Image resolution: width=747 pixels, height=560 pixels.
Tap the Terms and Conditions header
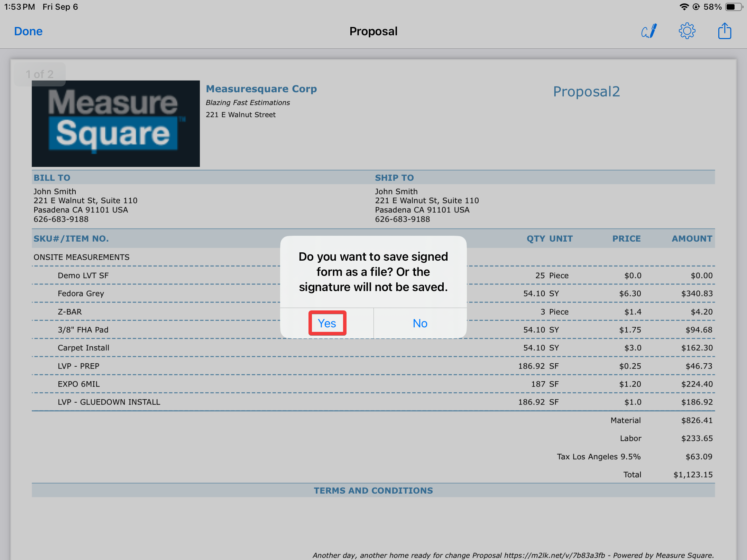373,491
